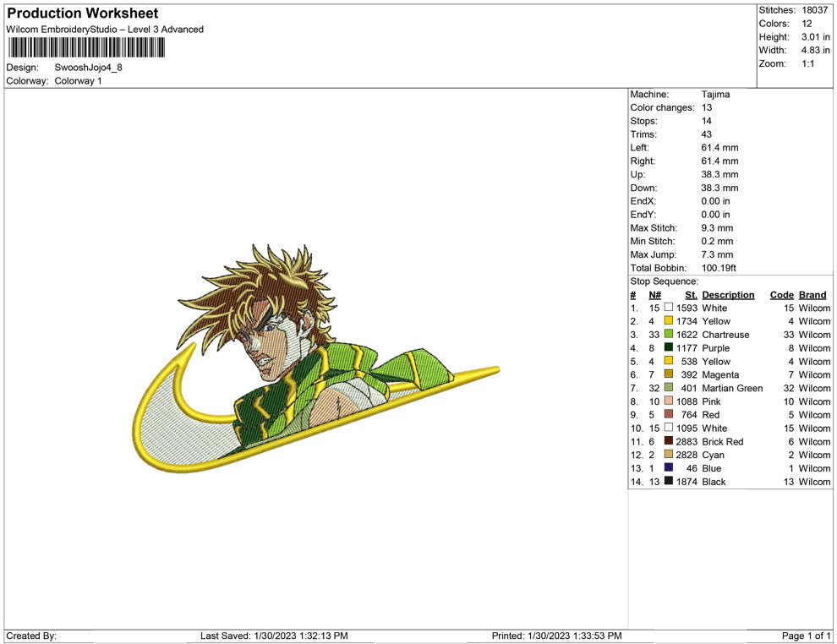This screenshot has height=644, width=837.
Task: Click the Colorway 1 value
Action: 78,81
